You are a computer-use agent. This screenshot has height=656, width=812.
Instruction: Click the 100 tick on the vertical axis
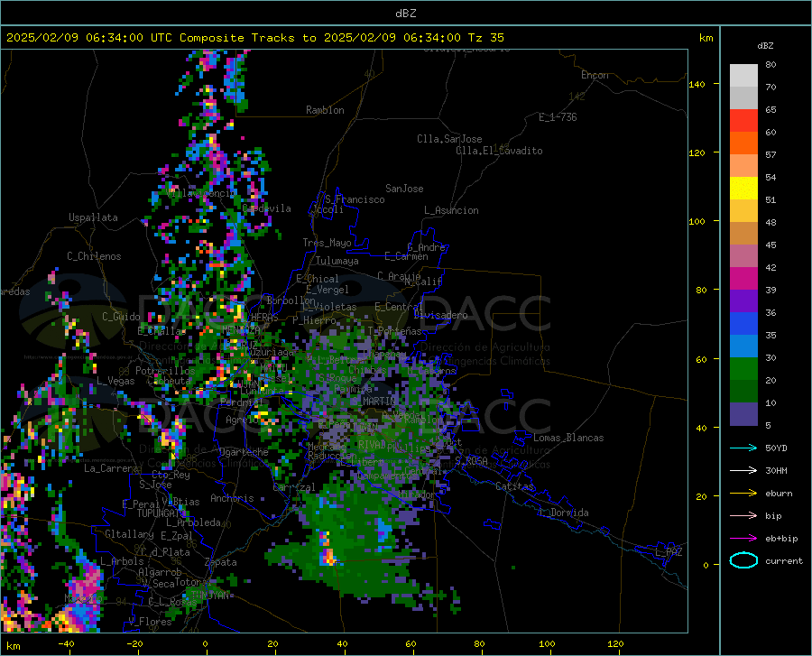697,221
